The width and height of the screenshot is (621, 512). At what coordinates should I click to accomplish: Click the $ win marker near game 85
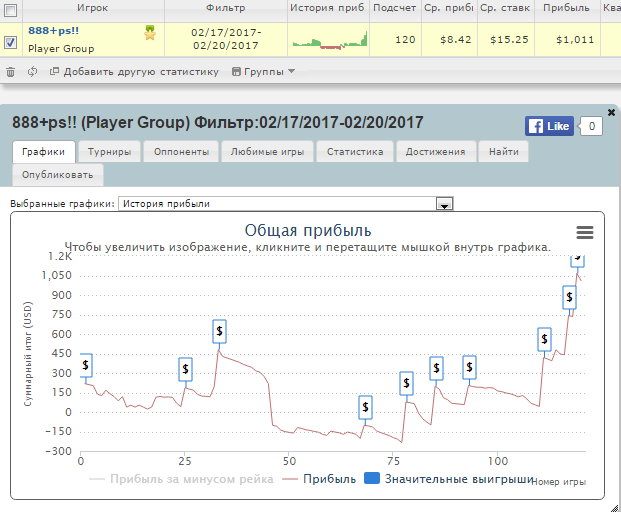click(x=436, y=369)
